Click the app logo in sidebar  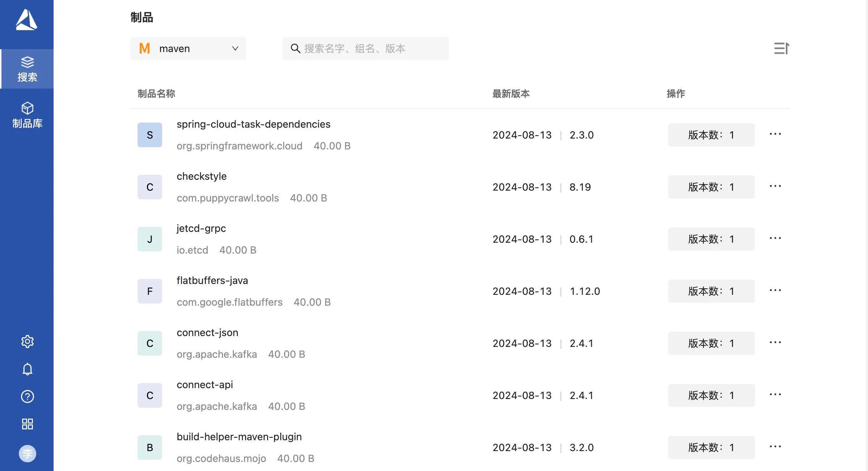26,20
